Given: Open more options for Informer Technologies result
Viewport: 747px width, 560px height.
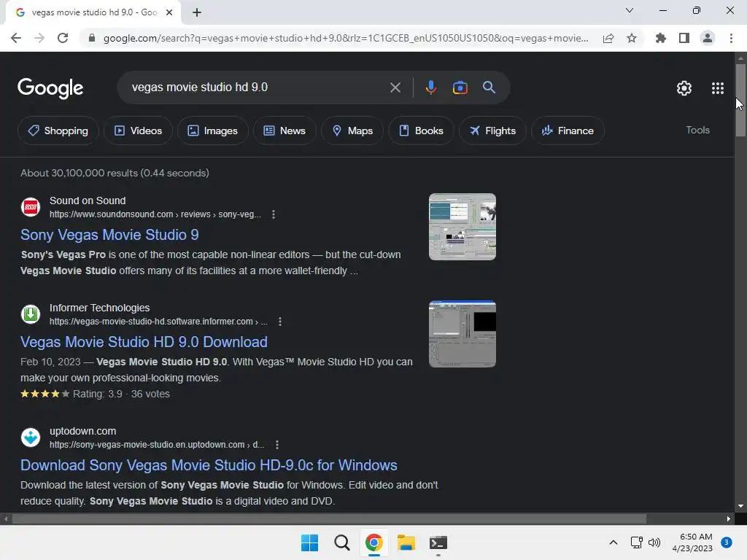Looking at the screenshot, I should (280, 322).
